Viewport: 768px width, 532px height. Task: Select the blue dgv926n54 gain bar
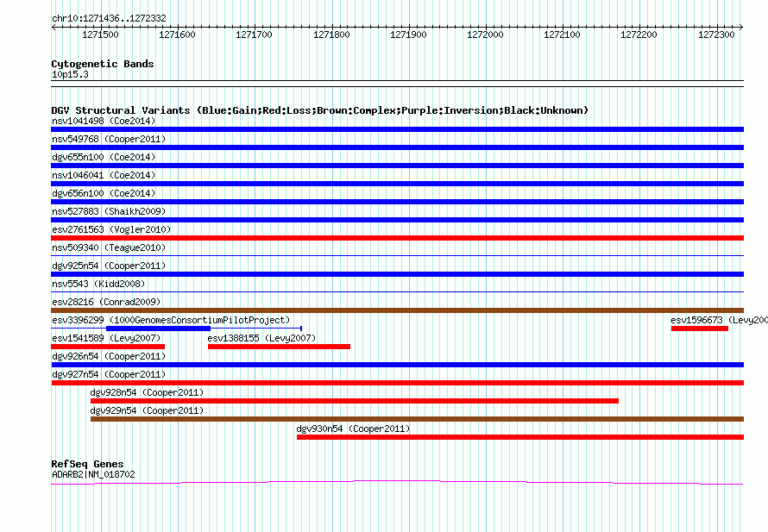397,365
